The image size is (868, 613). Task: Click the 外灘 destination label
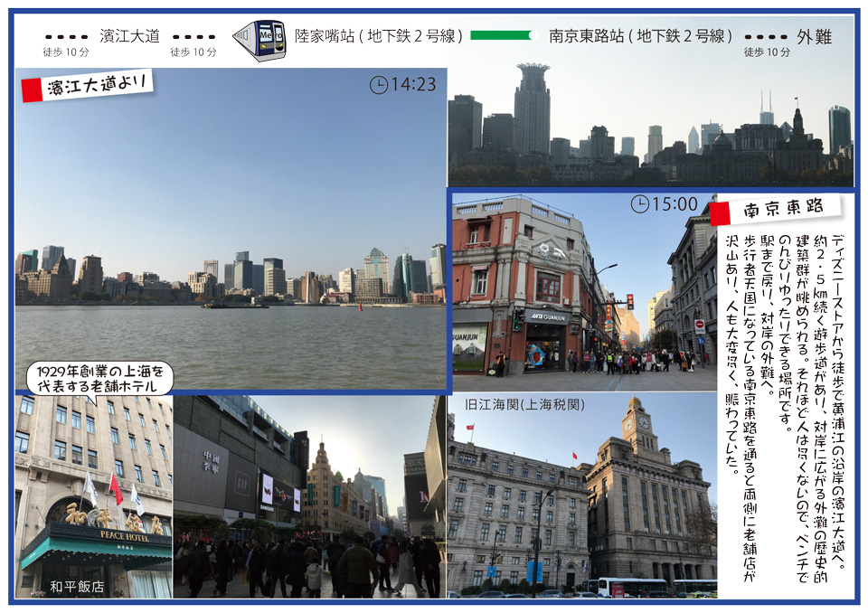(x=814, y=36)
